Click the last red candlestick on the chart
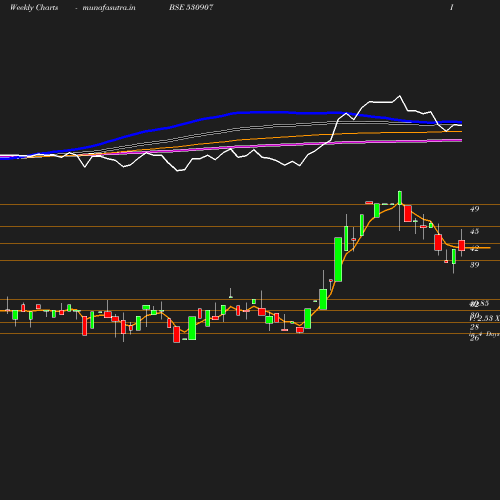The width and height of the screenshot is (500, 500). pyautogui.click(x=462, y=245)
